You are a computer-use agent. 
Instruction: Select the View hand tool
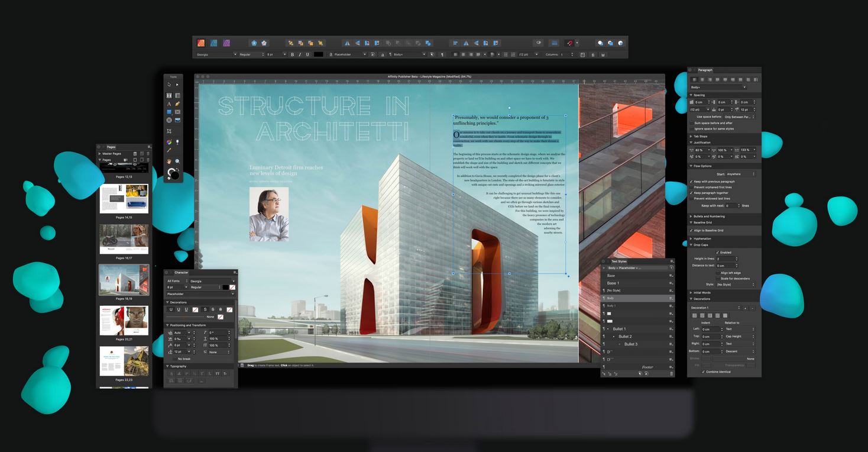tap(169, 161)
